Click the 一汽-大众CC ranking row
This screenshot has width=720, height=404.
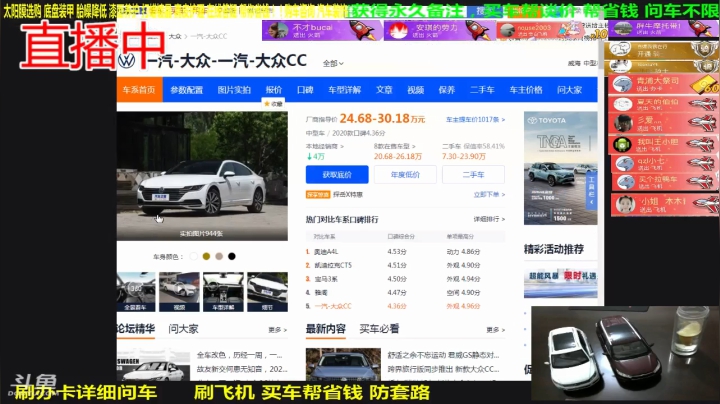pyautogui.click(x=405, y=306)
